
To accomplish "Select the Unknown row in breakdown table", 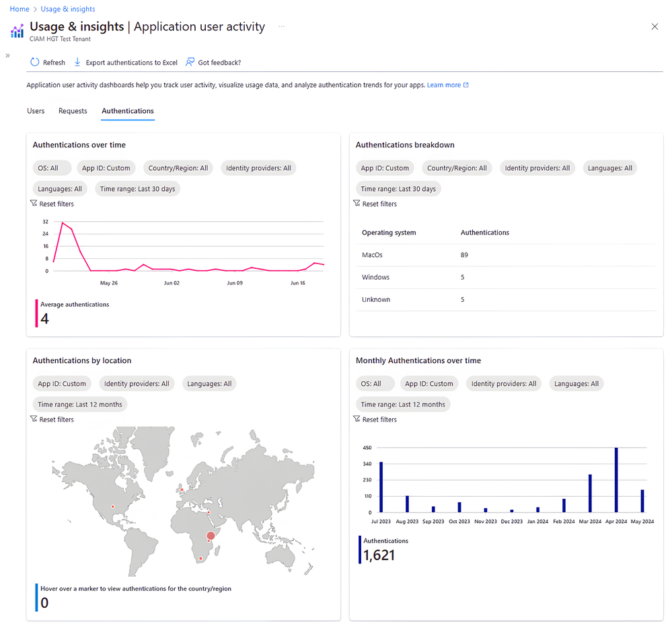I will pyautogui.click(x=506, y=300).
